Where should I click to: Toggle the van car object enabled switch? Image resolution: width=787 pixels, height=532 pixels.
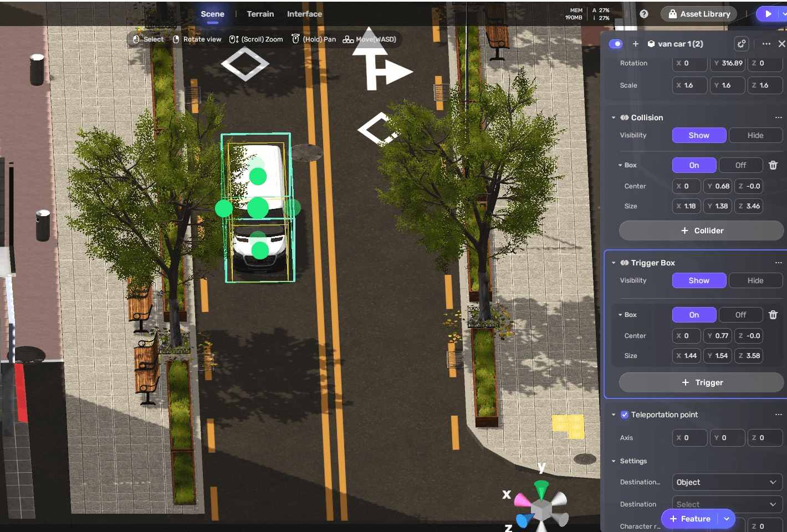pos(616,44)
